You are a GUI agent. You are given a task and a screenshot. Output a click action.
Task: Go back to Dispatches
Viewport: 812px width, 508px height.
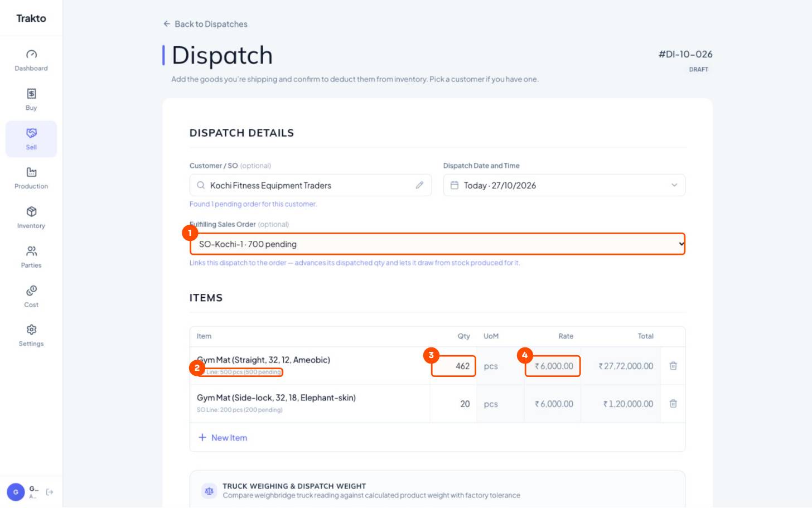(x=205, y=24)
